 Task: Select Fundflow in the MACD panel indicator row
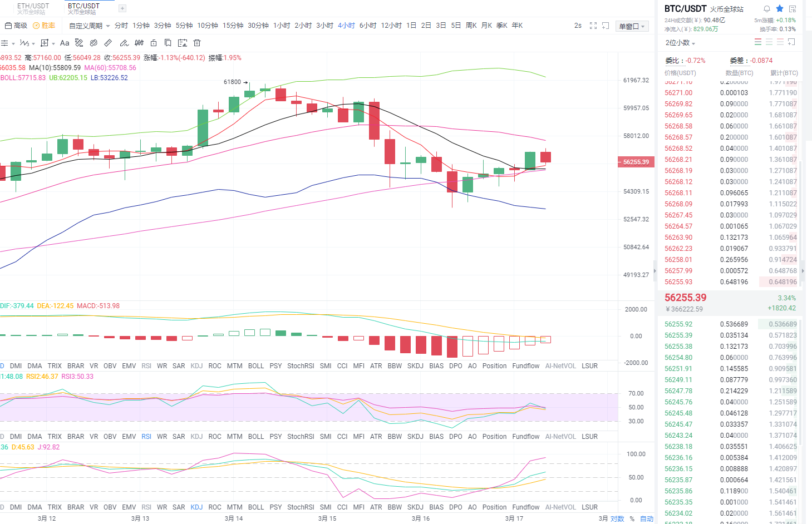coord(526,366)
